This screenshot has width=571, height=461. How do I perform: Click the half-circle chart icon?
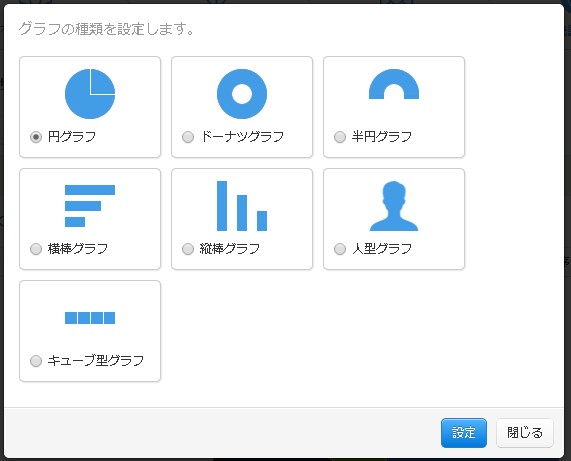pos(394,84)
